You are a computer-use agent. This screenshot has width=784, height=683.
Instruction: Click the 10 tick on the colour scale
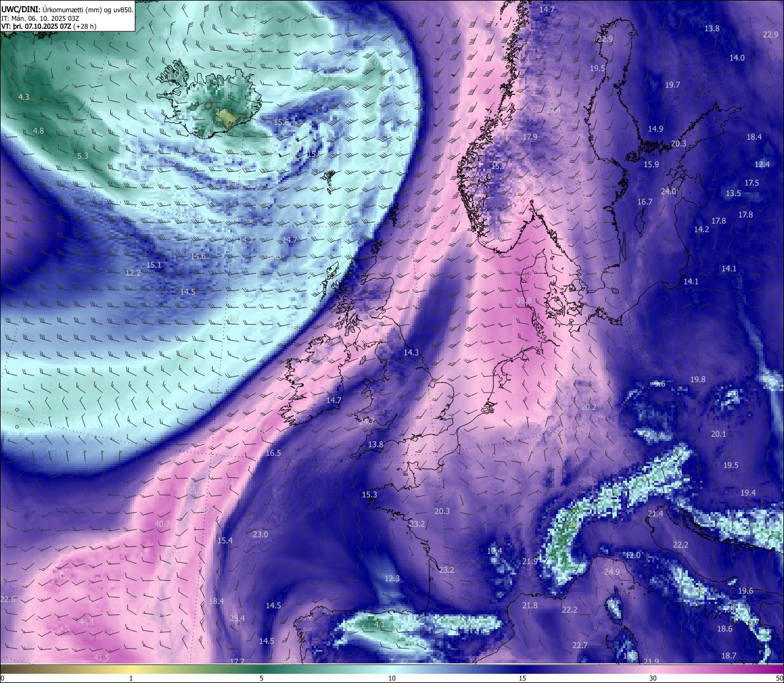[x=392, y=678]
